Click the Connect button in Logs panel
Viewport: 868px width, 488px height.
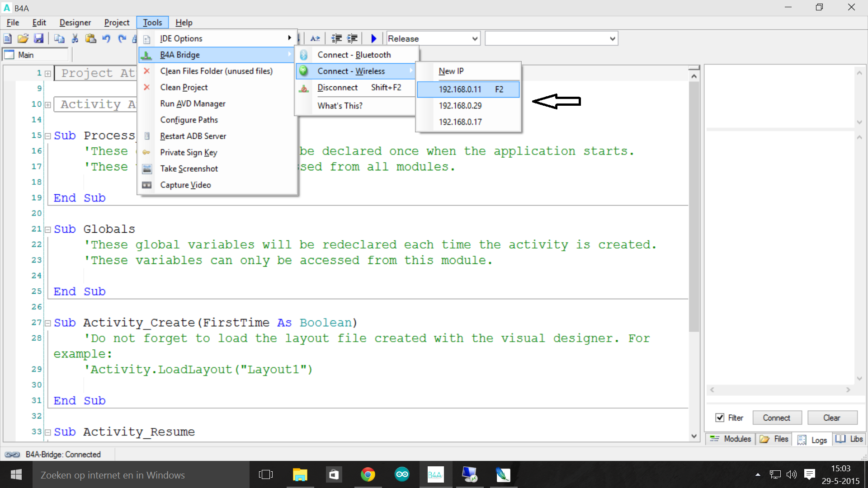point(777,418)
